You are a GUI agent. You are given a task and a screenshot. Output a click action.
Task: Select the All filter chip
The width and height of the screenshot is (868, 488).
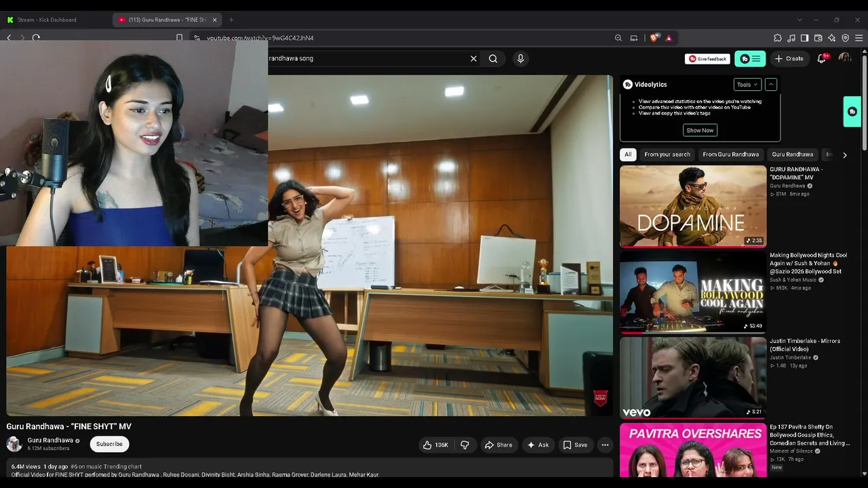[x=628, y=155]
